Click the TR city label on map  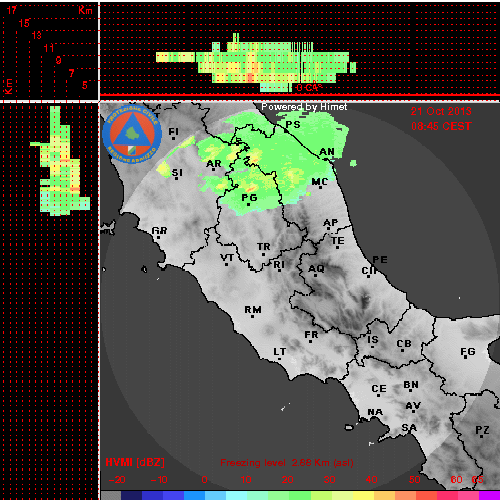click(x=264, y=247)
